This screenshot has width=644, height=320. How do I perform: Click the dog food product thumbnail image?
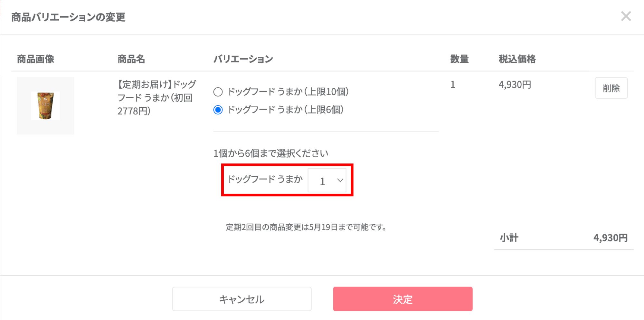pyautogui.click(x=45, y=106)
